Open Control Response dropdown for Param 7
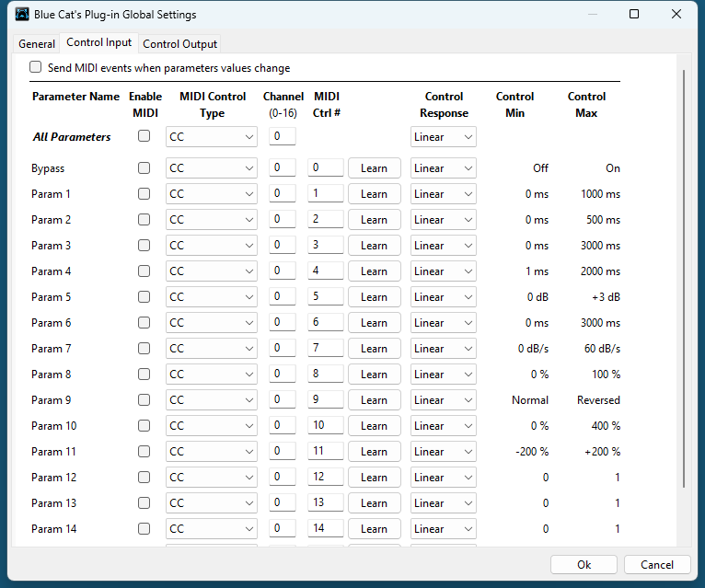Image resolution: width=705 pixels, height=588 pixels. (x=443, y=349)
